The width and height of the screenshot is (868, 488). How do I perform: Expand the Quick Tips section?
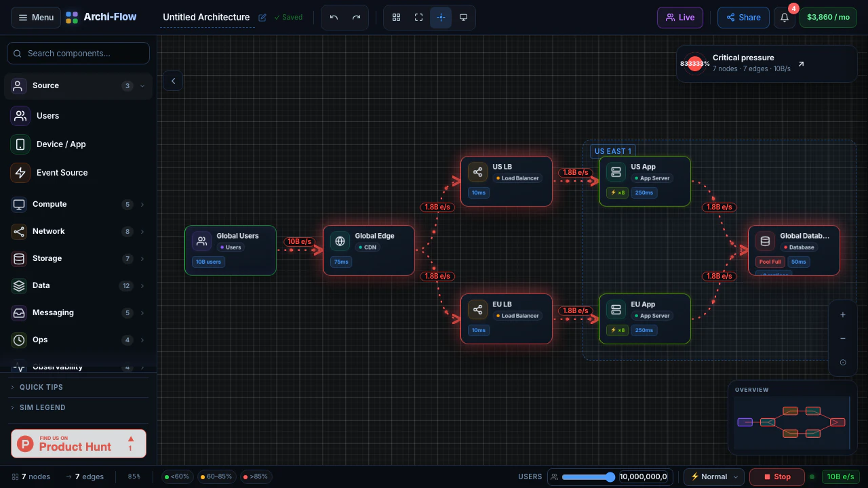78,387
